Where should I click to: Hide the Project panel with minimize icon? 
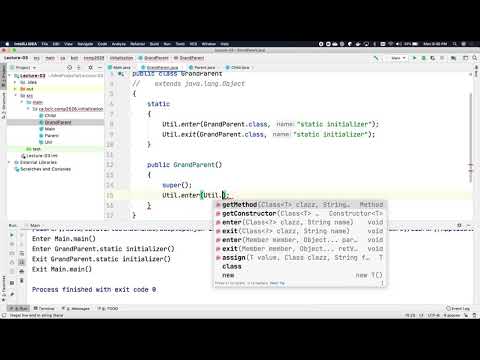[x=100, y=68]
